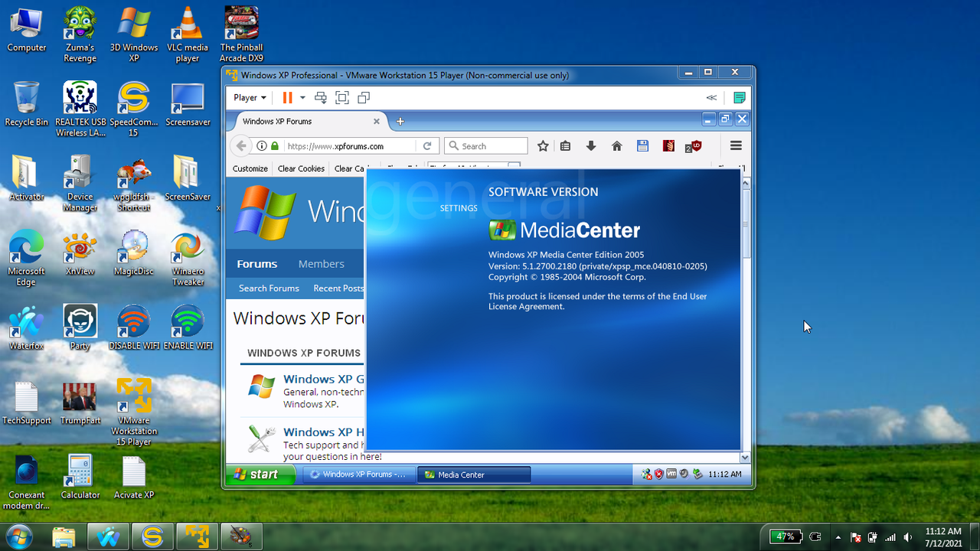
Task: Click DISABLE WIFI desktop shortcut
Action: point(134,328)
